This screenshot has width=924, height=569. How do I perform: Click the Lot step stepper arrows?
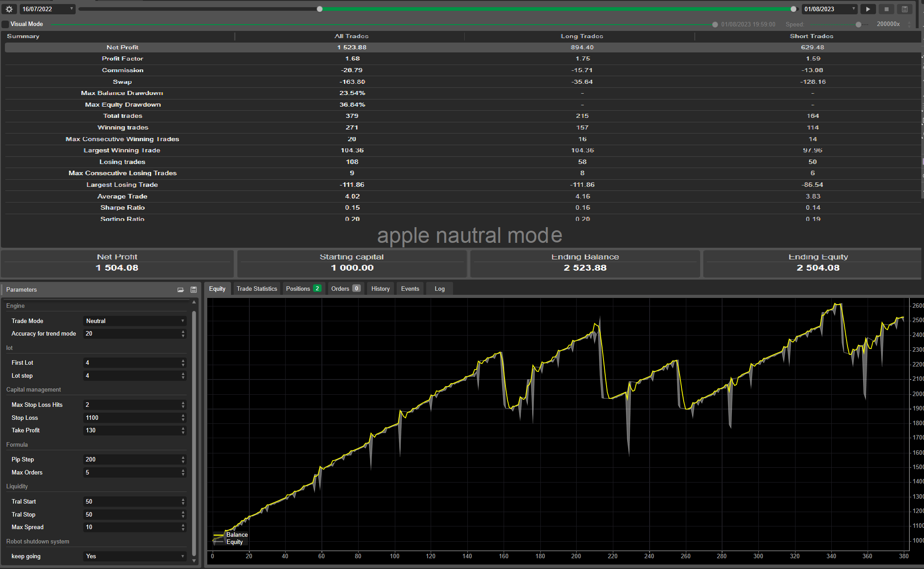click(183, 376)
